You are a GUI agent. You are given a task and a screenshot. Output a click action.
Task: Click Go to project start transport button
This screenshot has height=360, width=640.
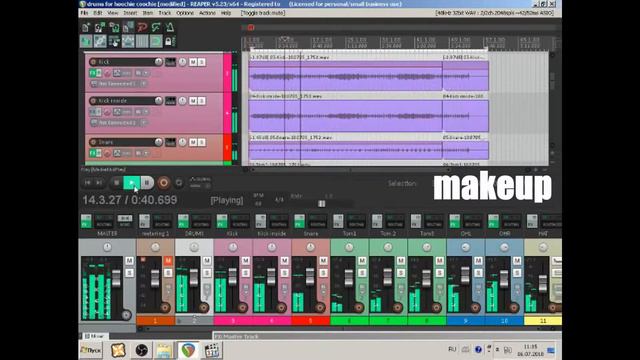click(87, 182)
